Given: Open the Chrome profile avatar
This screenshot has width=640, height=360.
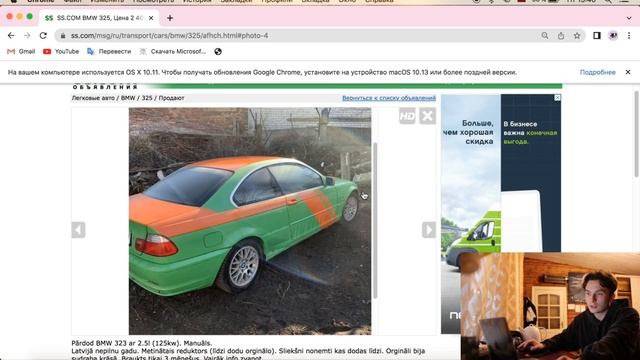Looking at the screenshot, I should (x=613, y=36).
